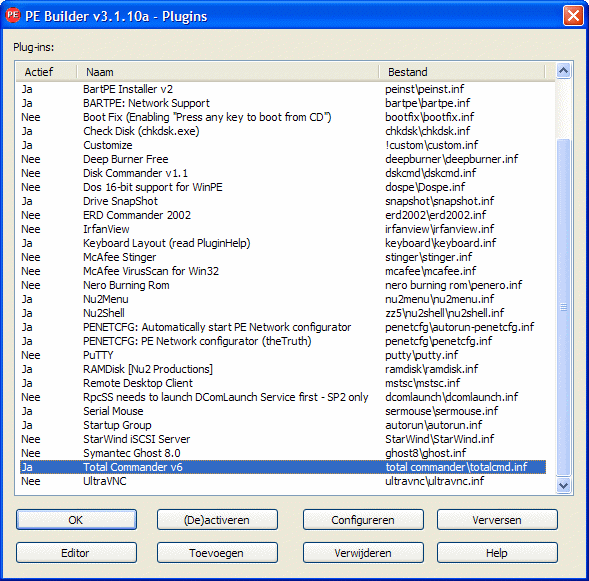Select Disk Commander v1.1 row
Screen dimensions: 589x581
(x=283, y=173)
